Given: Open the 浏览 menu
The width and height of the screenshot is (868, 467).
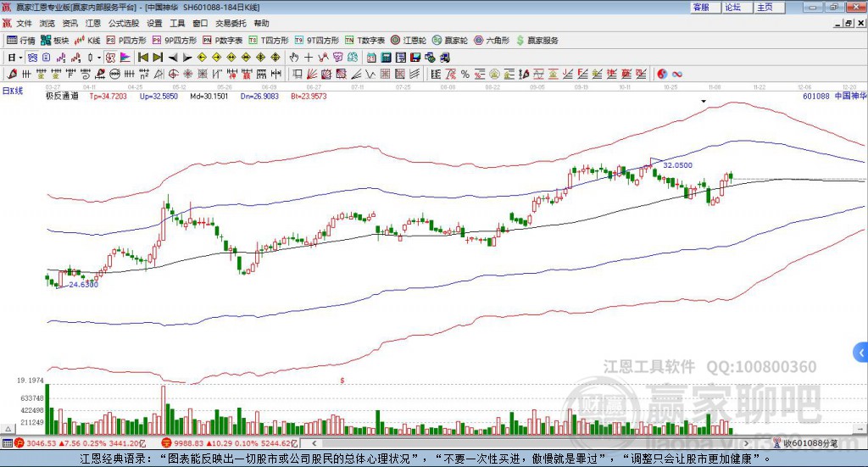Looking at the screenshot, I should click(47, 23).
